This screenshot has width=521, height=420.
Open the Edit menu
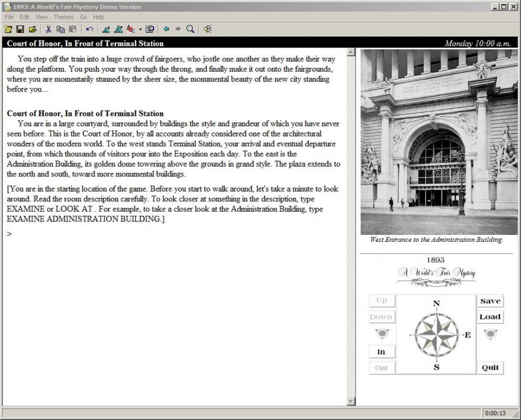click(24, 17)
